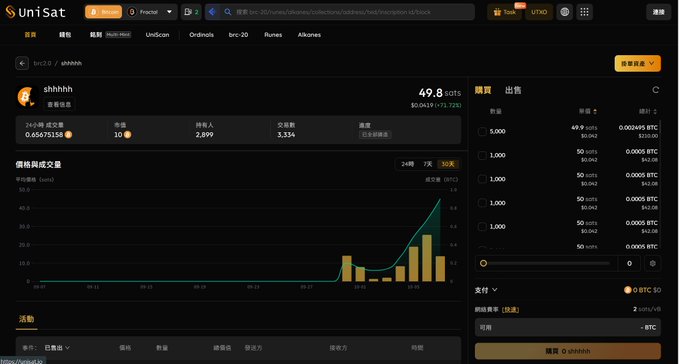
Task: Click the UniSat logo
Action: click(x=36, y=12)
